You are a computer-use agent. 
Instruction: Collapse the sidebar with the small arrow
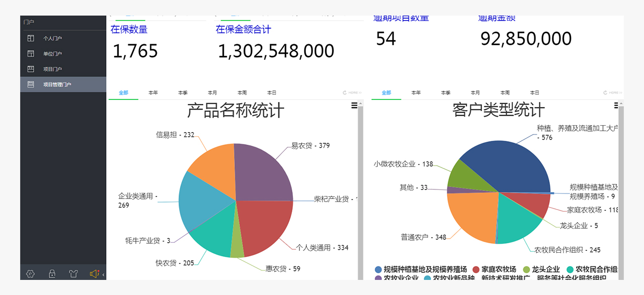tap(103, 274)
